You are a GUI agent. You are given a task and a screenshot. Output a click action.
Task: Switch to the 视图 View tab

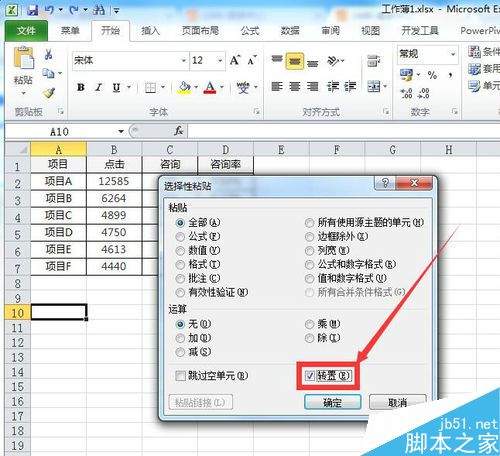pyautogui.click(x=371, y=31)
